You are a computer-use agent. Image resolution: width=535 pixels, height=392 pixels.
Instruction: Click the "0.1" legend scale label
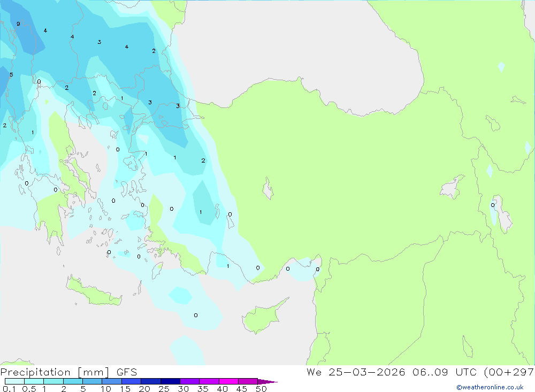click(9, 389)
